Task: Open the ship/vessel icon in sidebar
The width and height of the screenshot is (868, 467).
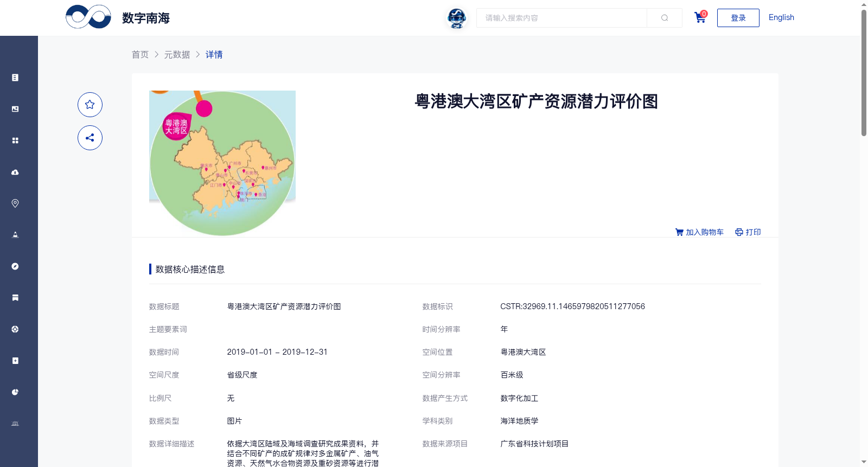Action: (x=15, y=235)
